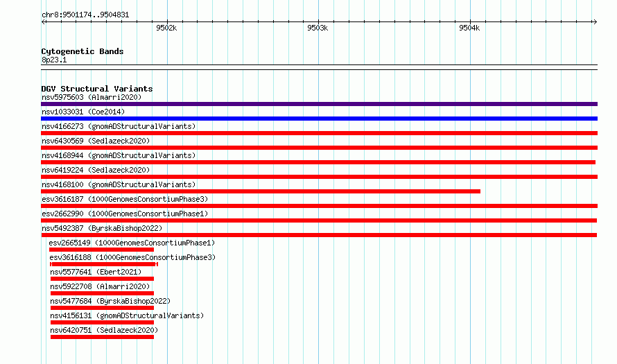Open the nsv5477684 (ByrskaBishop2022) label
This screenshot has height=364, width=617.
click(110, 301)
